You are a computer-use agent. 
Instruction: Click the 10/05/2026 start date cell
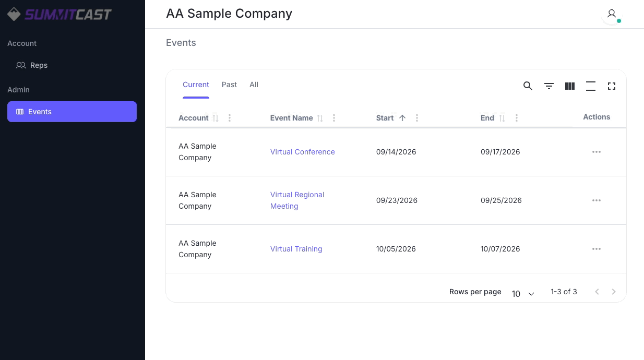[396, 249]
